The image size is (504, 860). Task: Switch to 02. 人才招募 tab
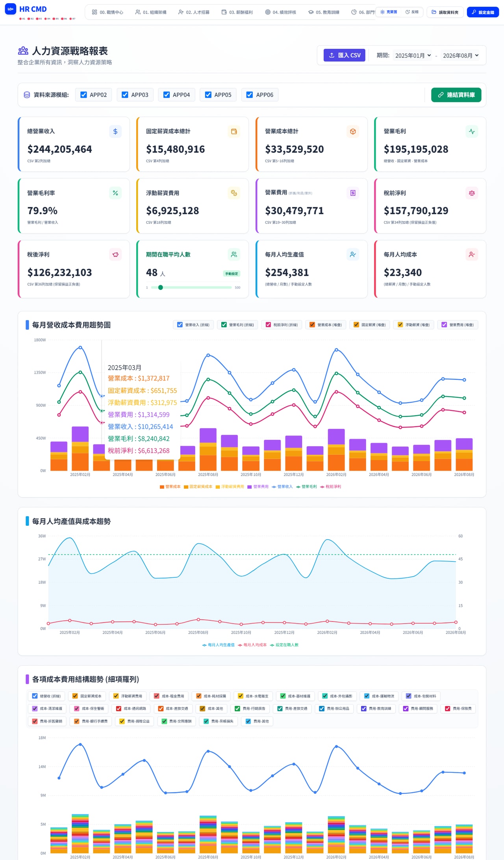tap(194, 12)
